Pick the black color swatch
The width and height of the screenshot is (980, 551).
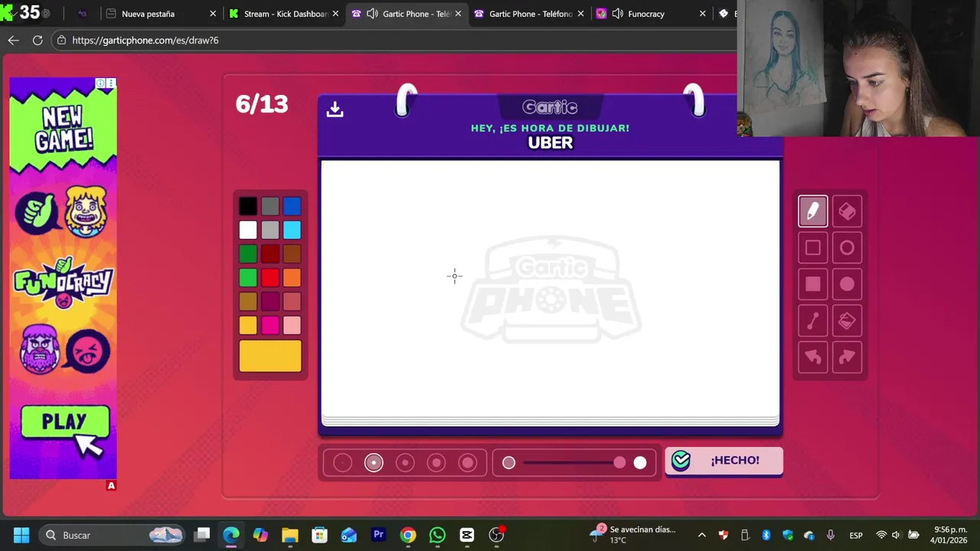pos(248,207)
